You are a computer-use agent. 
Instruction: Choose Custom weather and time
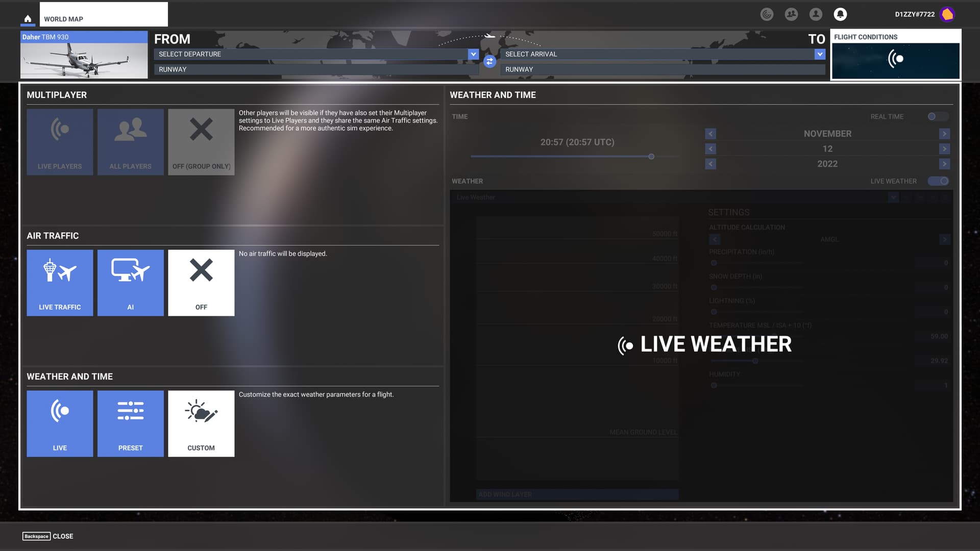coord(201,423)
